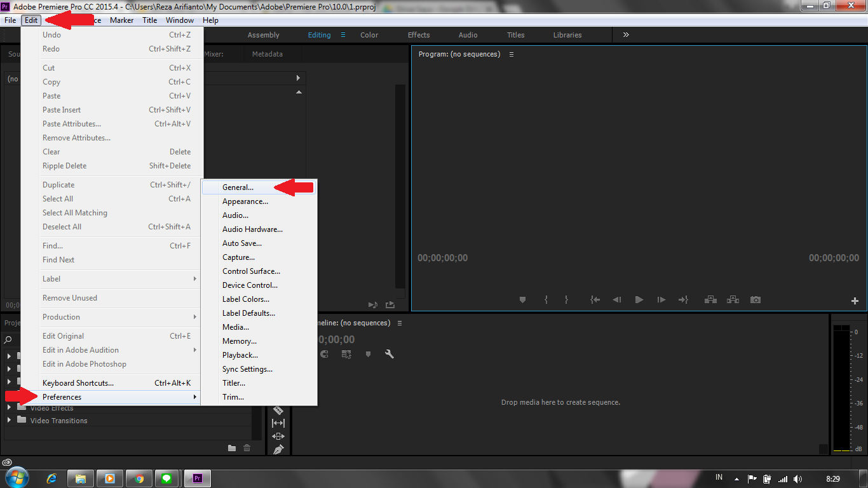The width and height of the screenshot is (868, 488).
Task: Switch to the Color workspace tab
Action: point(369,35)
